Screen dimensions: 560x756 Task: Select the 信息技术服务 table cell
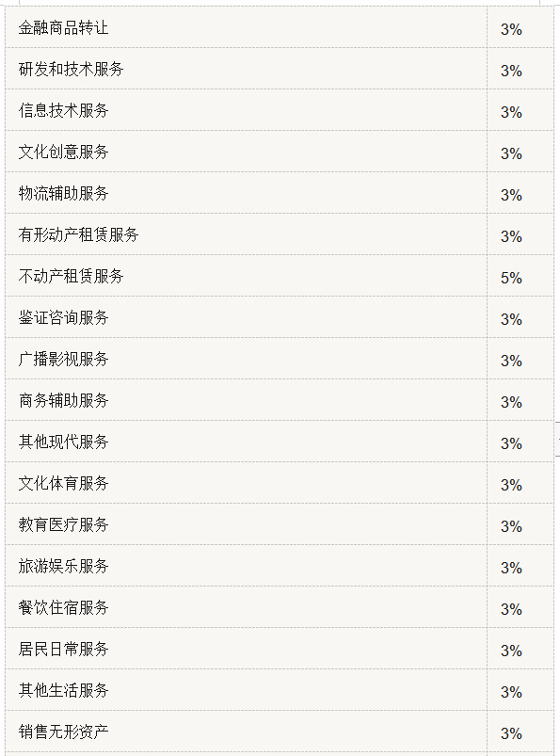[x=63, y=110]
